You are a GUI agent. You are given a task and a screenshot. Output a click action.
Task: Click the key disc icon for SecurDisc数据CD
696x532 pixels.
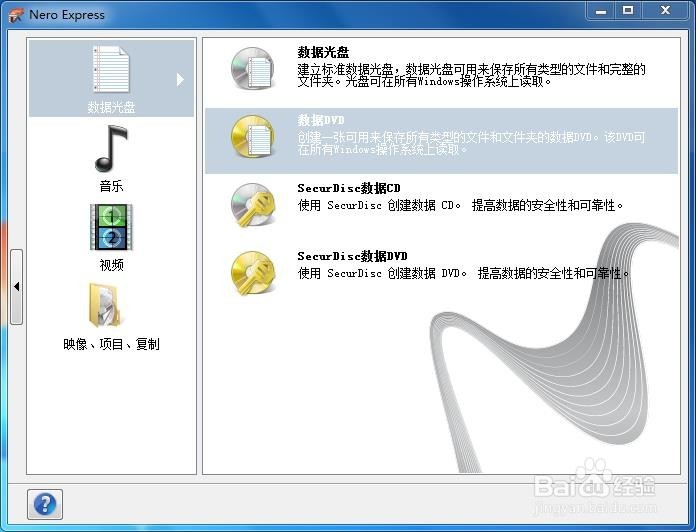click(253, 205)
